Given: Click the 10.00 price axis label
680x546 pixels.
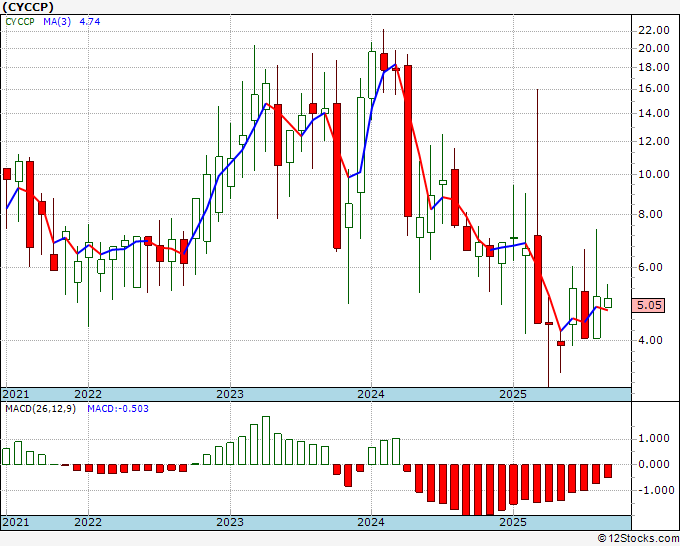Looking at the screenshot, I should 654,174.
